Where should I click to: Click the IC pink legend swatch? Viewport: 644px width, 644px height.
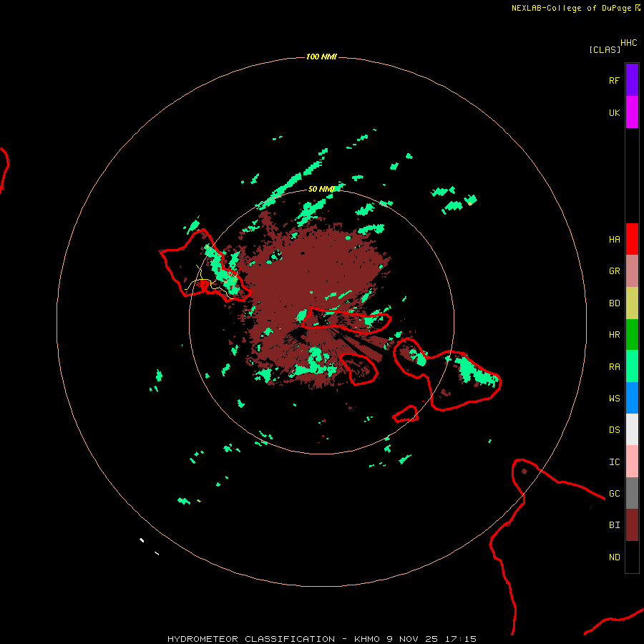632,462
